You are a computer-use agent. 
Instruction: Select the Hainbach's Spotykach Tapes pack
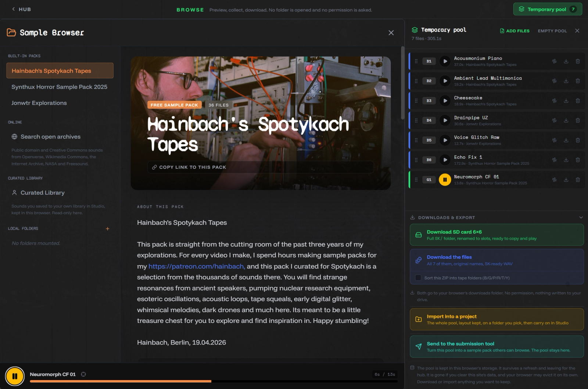[60, 71]
